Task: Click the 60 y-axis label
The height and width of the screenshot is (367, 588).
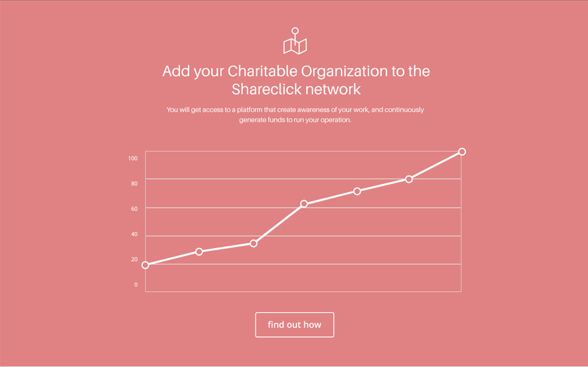Action: (134, 209)
